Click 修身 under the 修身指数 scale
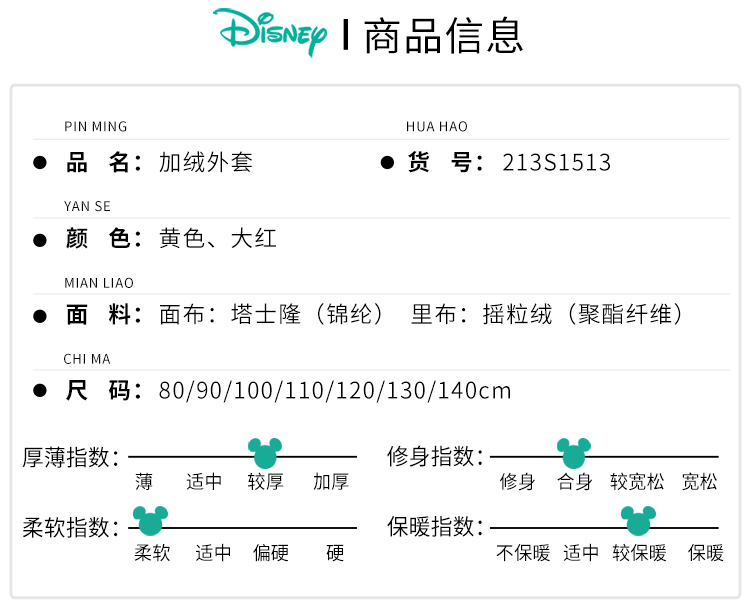Viewport: 750px width, 610px height. pos(517,482)
